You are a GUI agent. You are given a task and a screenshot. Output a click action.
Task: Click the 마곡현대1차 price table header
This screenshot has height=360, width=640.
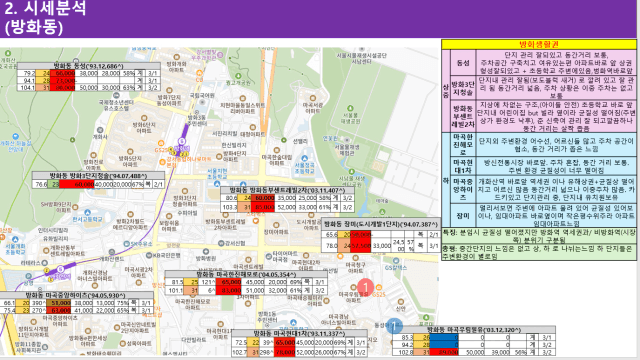pyautogui.click(x=299, y=334)
